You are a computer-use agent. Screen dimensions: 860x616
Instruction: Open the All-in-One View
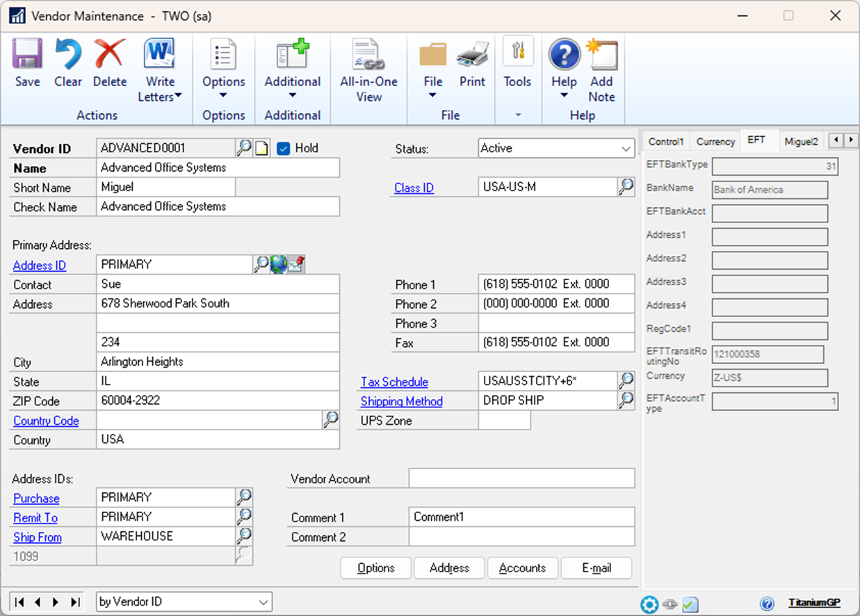point(368,55)
